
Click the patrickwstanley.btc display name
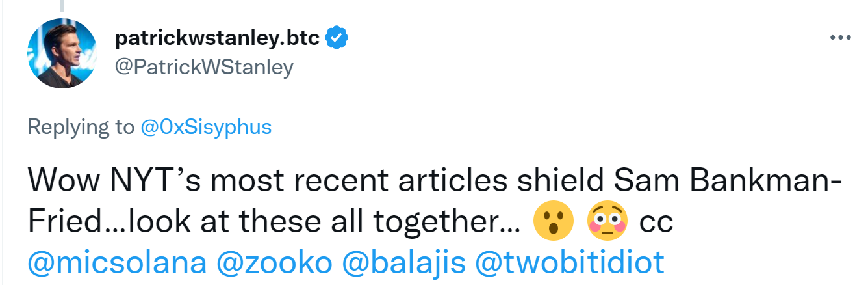(x=217, y=39)
